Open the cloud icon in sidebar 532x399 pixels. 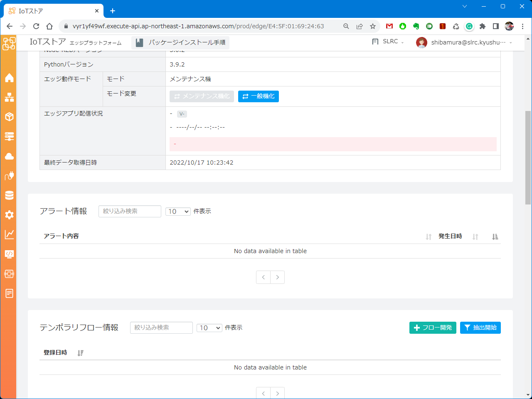point(9,156)
